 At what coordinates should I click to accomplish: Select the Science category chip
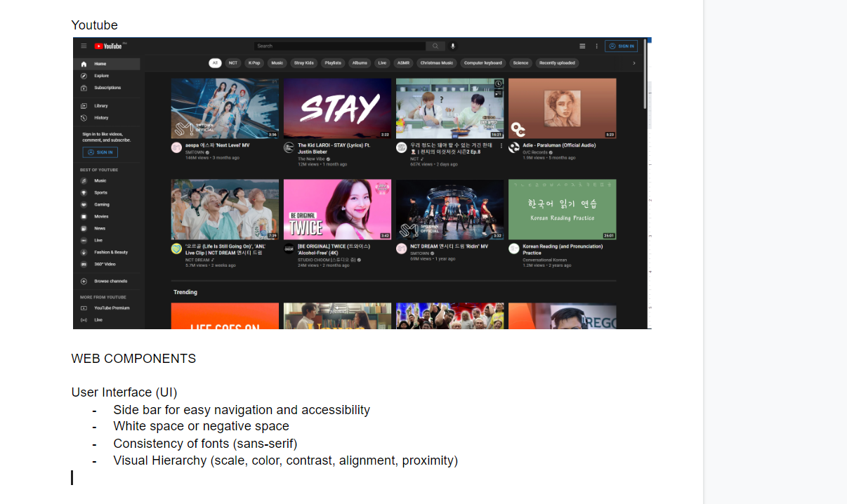point(520,63)
